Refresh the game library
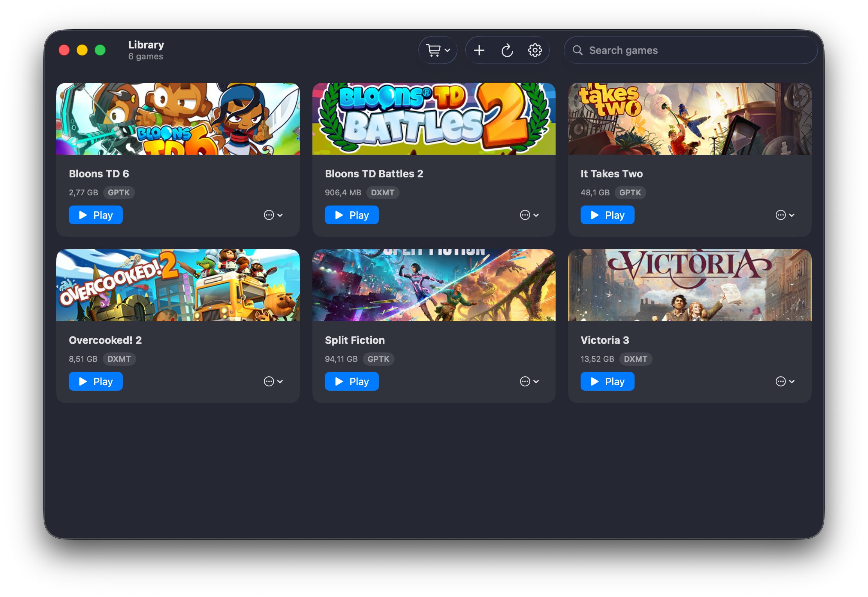 (x=507, y=50)
